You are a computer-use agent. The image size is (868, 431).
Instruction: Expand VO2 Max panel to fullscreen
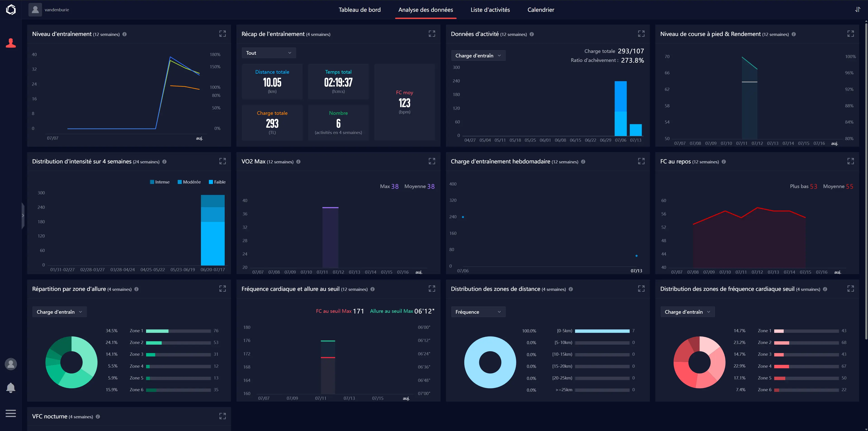(x=432, y=161)
